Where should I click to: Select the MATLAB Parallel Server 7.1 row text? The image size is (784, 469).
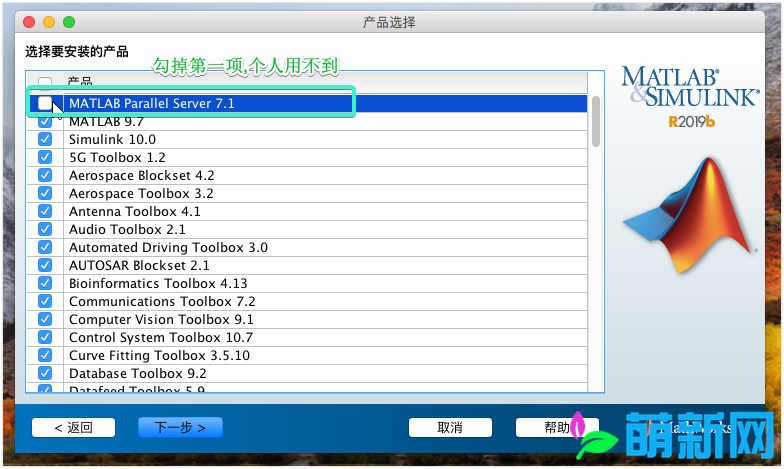click(x=152, y=104)
